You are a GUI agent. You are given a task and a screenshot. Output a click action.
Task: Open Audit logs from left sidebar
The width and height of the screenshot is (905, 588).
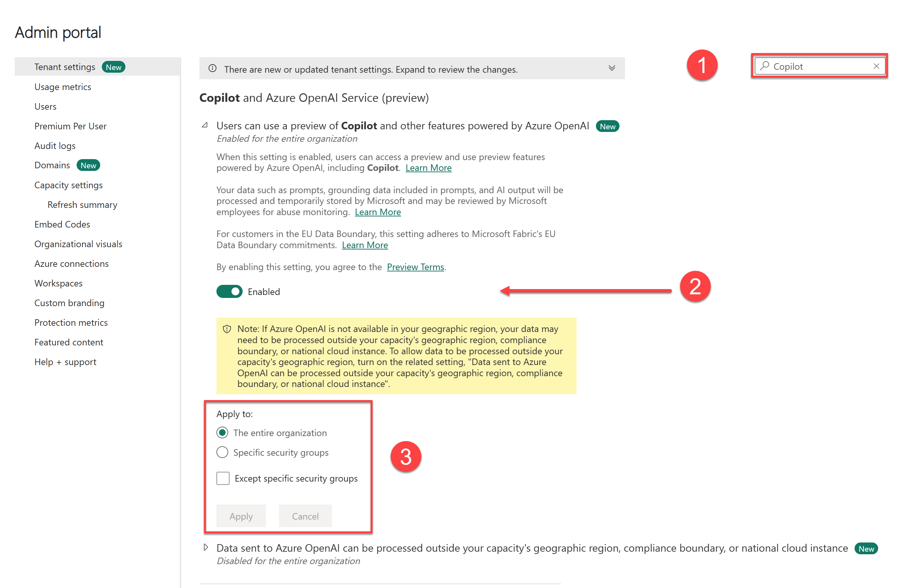coord(55,146)
